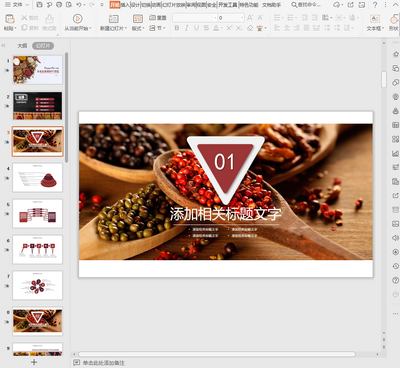This screenshot has height=368, width=400.
Task: Toggle Bold formatting
Action: click(177, 28)
